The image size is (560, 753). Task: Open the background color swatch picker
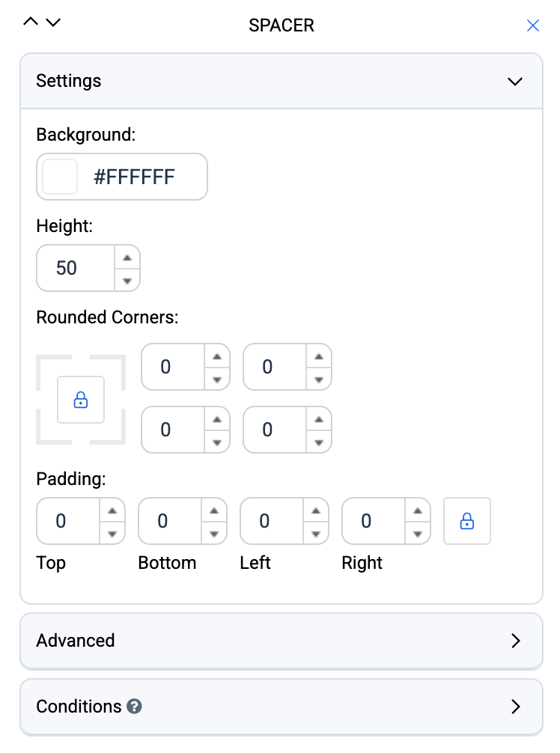(60, 177)
